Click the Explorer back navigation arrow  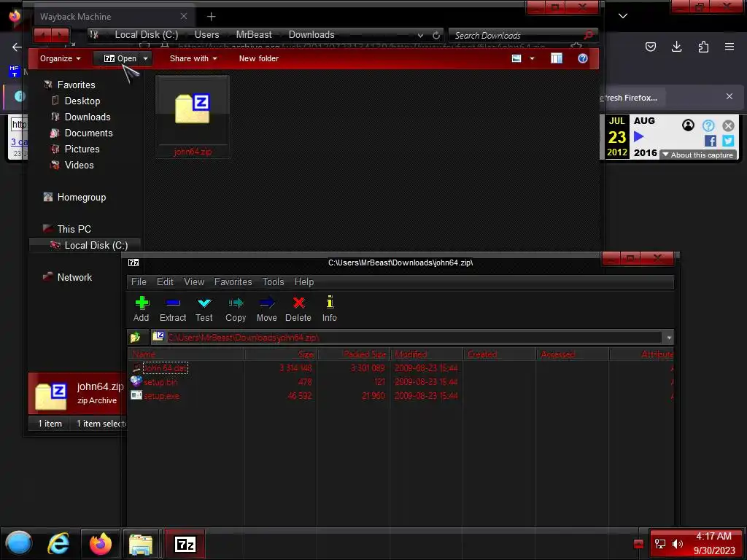(43, 34)
